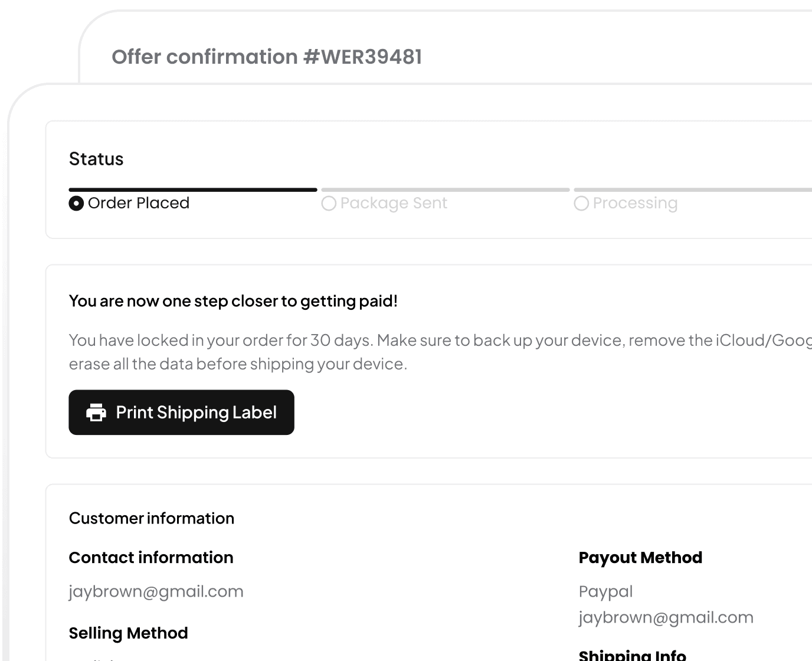This screenshot has width=812, height=661.
Task: Click the Status section heading
Action: [x=96, y=159]
